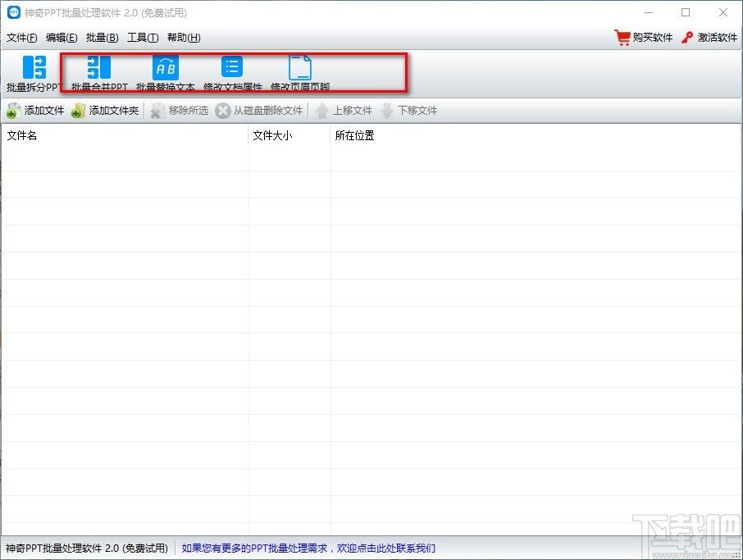Click 购买软件 buy software button

pyautogui.click(x=644, y=38)
